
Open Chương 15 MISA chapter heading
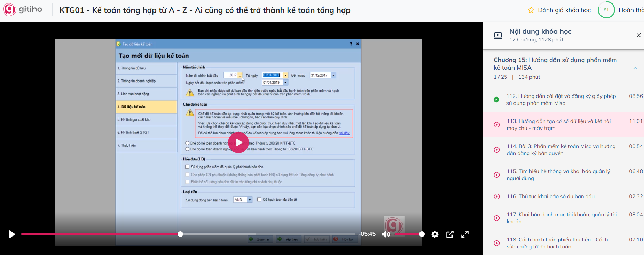click(555, 64)
